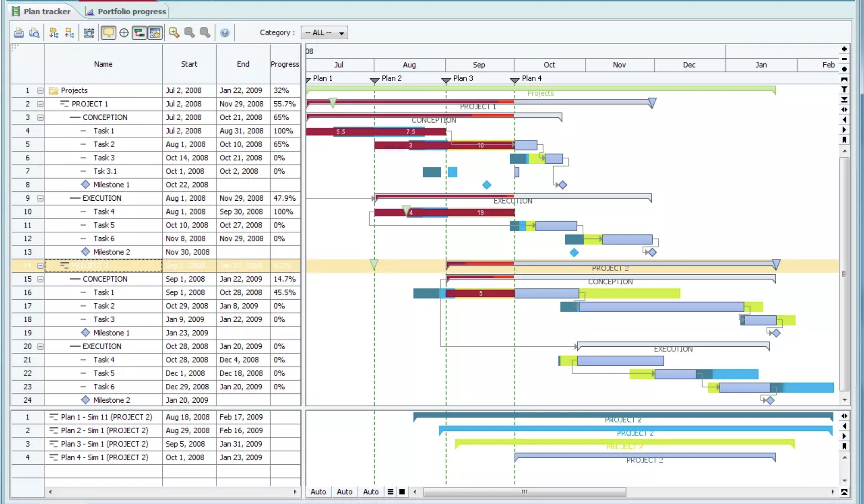Click the left triangle icon beside the upper Gantt
The height and width of the screenshot is (504, 864).
point(844,120)
